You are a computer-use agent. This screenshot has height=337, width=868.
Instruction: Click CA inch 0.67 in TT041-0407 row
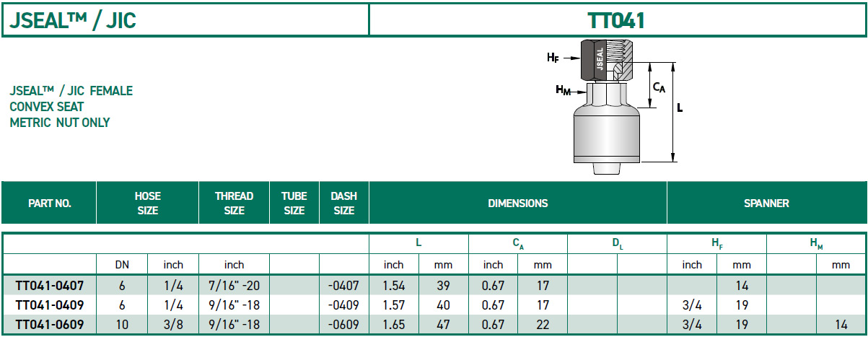tap(494, 286)
